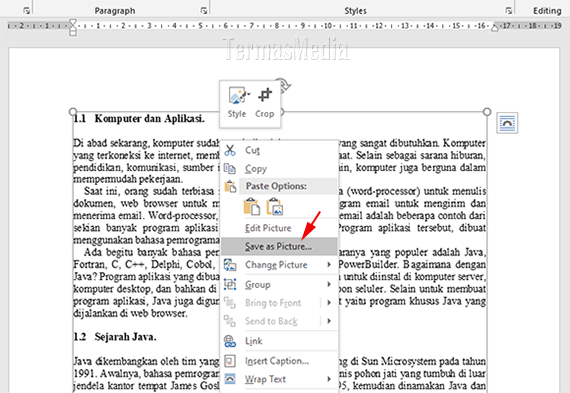Click the Paragraph group label

pos(115,11)
